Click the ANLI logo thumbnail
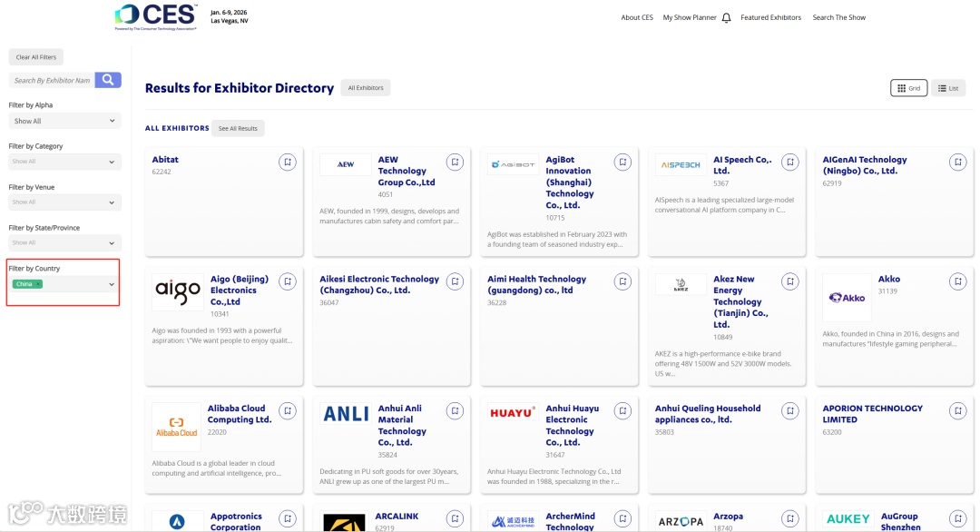The width and height of the screenshot is (980, 532). tap(346, 414)
